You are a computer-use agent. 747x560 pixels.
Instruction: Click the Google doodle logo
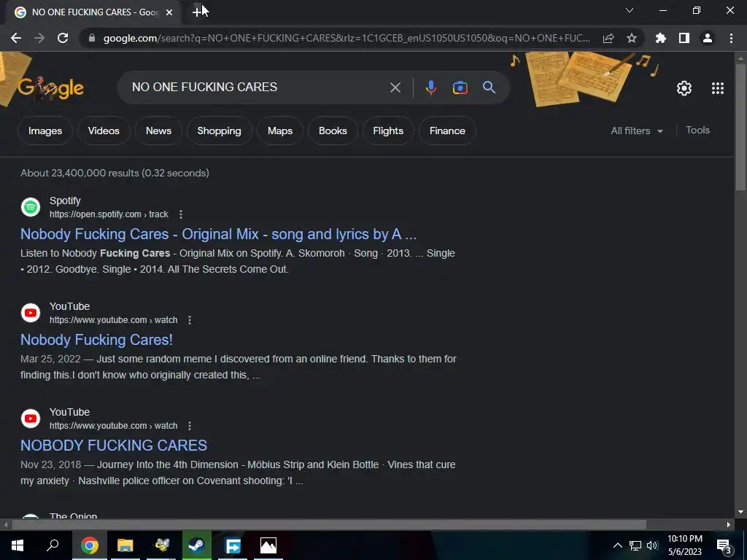[x=50, y=87]
